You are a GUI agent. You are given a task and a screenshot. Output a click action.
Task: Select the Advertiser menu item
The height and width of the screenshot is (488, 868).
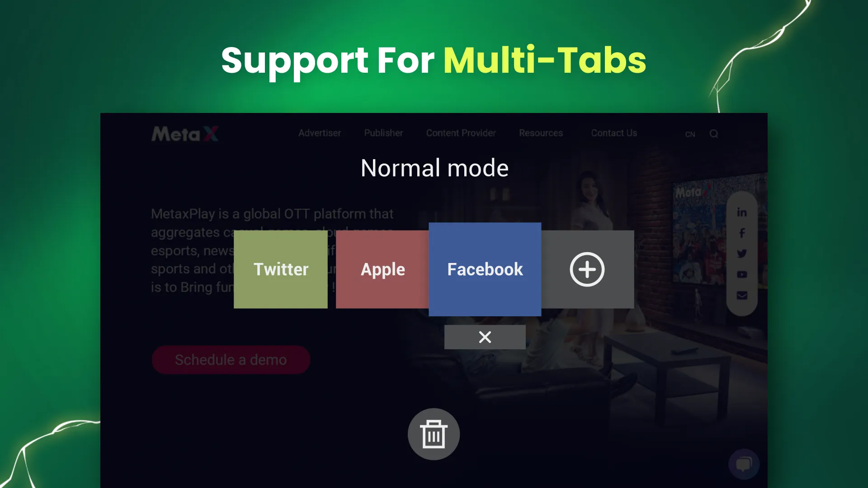coord(320,133)
